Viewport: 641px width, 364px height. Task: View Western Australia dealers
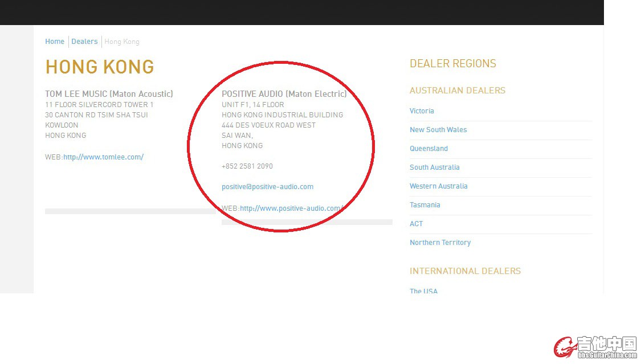439,186
